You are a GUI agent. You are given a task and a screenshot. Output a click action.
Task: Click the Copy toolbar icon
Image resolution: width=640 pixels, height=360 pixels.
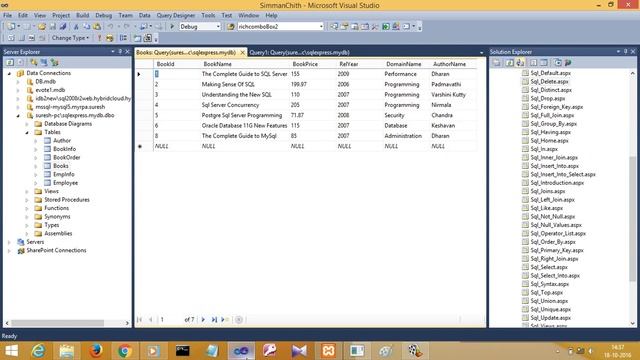coord(87,27)
